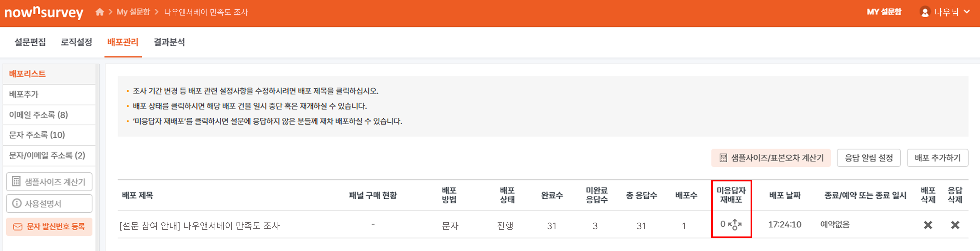This screenshot has height=251, width=980.
Task: Toggle the 진행 distribution status
Action: click(505, 225)
